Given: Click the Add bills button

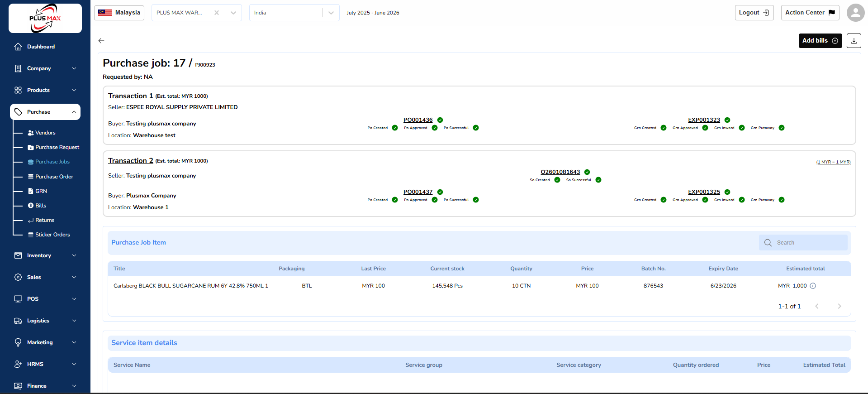Looking at the screenshot, I should click(820, 41).
